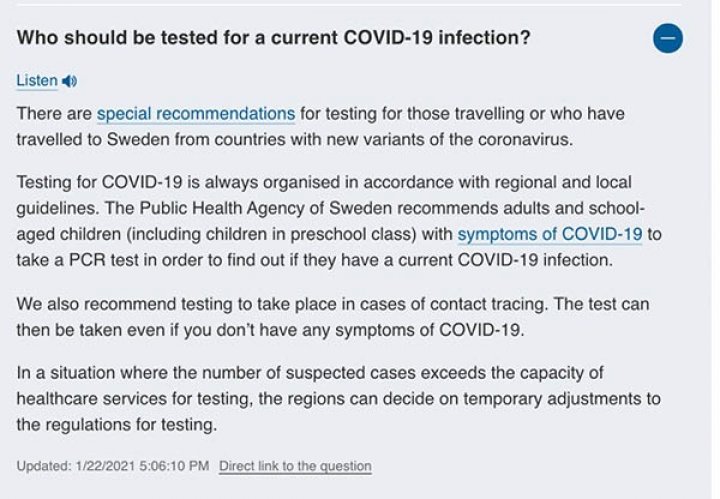Click the COVID-19 infection question heading
The width and height of the screenshot is (720, 499).
click(274, 38)
